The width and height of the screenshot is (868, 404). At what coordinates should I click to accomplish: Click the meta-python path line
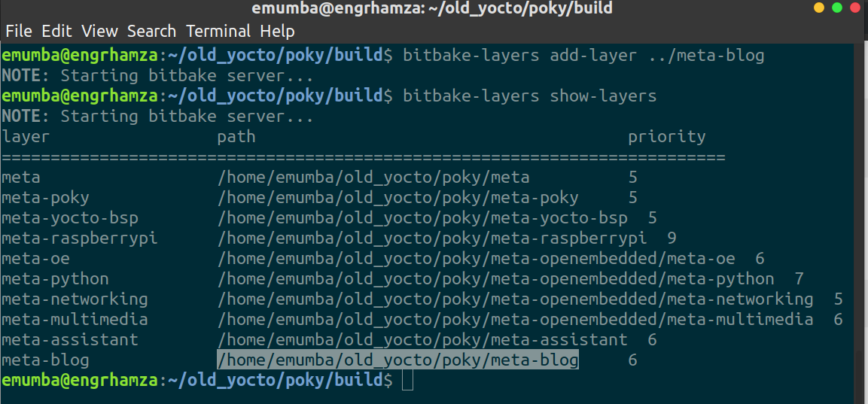496,279
